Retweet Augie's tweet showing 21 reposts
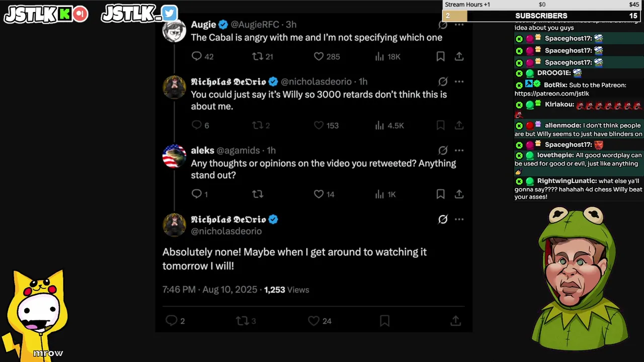 257,56
